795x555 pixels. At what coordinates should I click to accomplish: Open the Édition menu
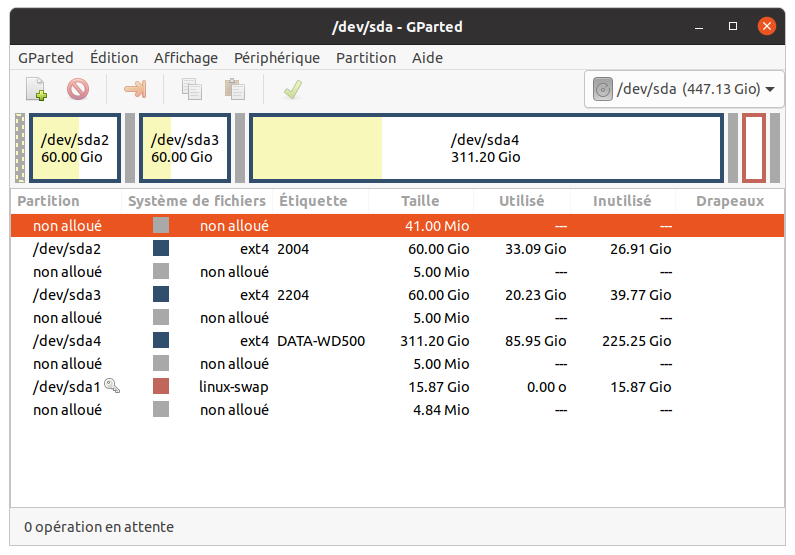click(x=114, y=58)
